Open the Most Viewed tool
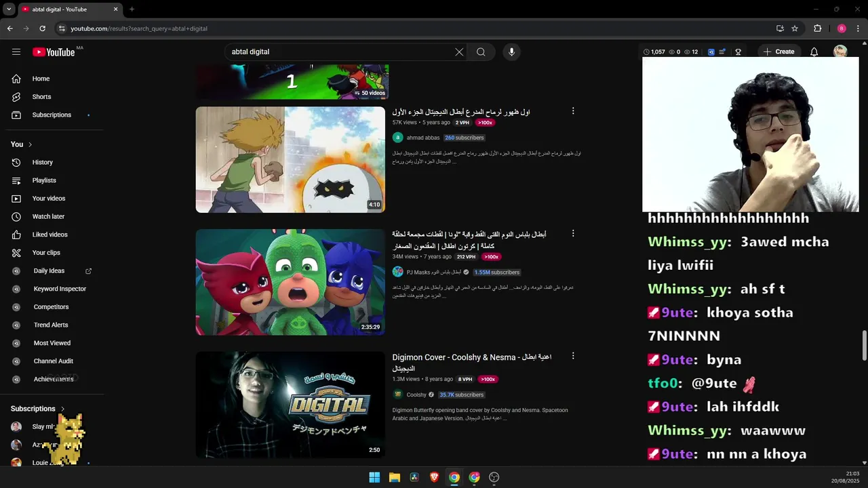868x488 pixels. 52,343
